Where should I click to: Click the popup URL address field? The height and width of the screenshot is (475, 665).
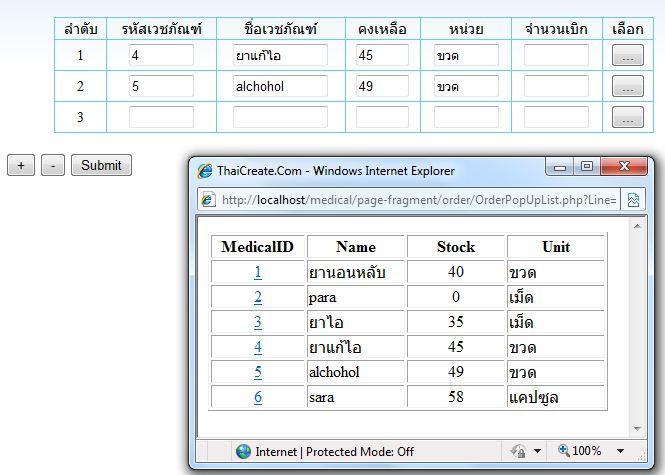tap(419, 200)
